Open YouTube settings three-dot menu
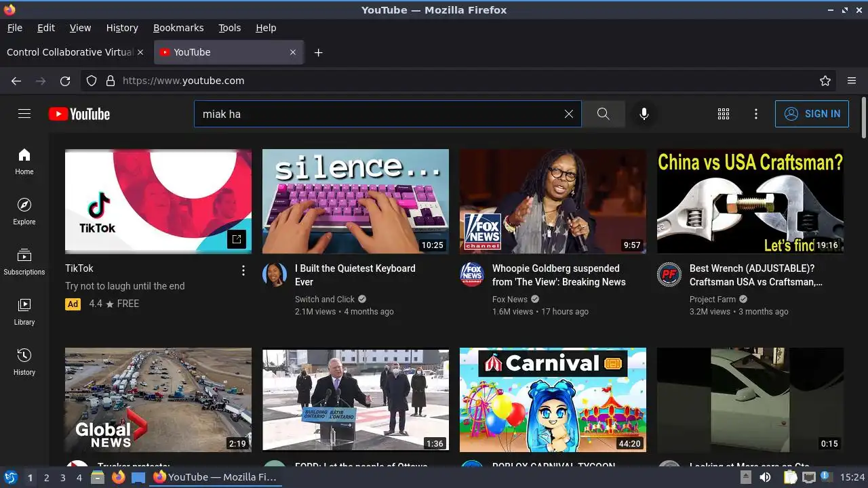 [756, 114]
